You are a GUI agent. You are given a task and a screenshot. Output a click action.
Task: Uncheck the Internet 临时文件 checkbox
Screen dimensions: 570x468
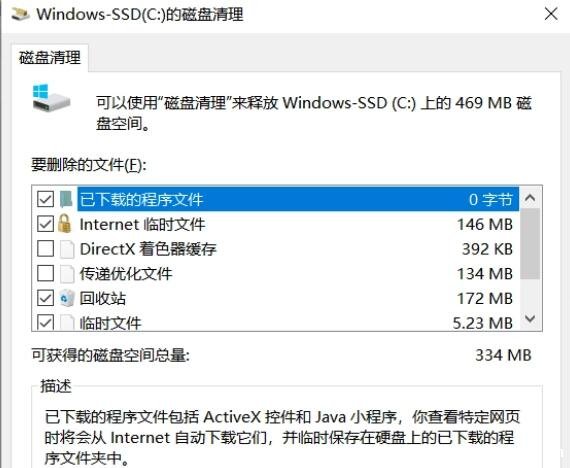coord(45,224)
